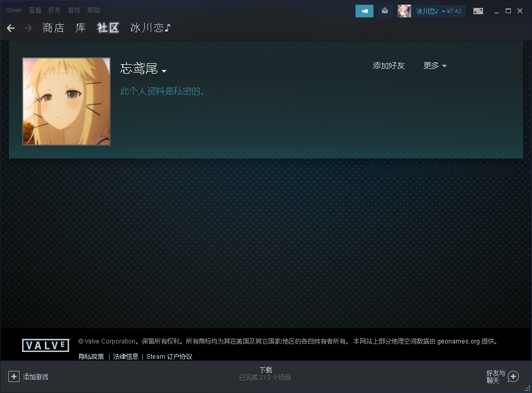Open the 冰川恋♪ profile tab
This screenshot has height=393, width=532.
pos(150,28)
